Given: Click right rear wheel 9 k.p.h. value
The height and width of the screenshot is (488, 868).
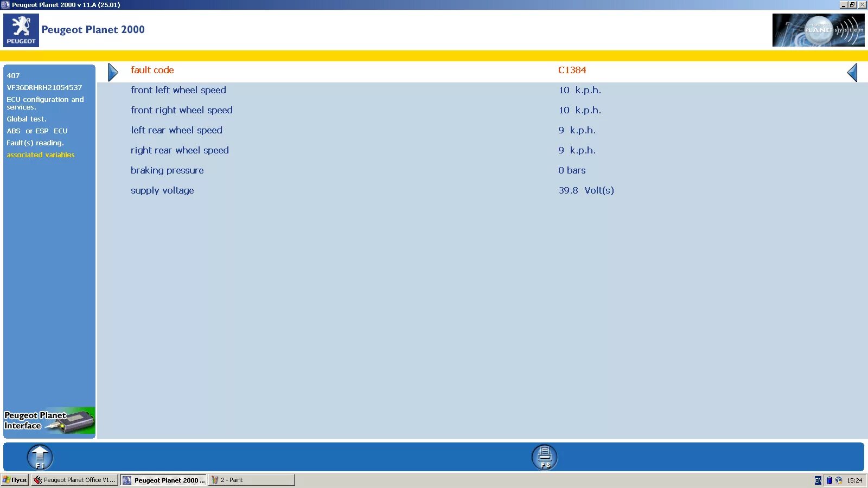Looking at the screenshot, I should tap(577, 150).
